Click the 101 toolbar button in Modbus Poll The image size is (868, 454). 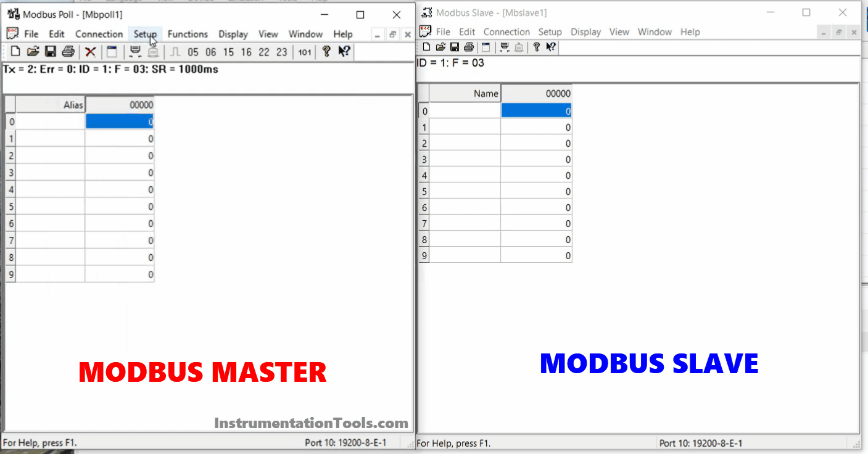coord(305,52)
